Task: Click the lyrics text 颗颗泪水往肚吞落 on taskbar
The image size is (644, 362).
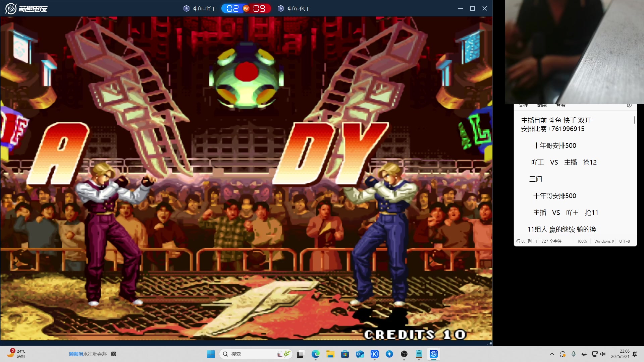Action: [88, 354]
